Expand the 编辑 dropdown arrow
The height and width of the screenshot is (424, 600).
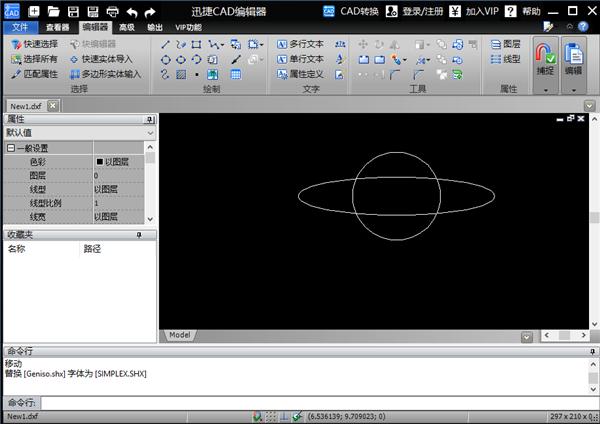pyautogui.click(x=575, y=90)
